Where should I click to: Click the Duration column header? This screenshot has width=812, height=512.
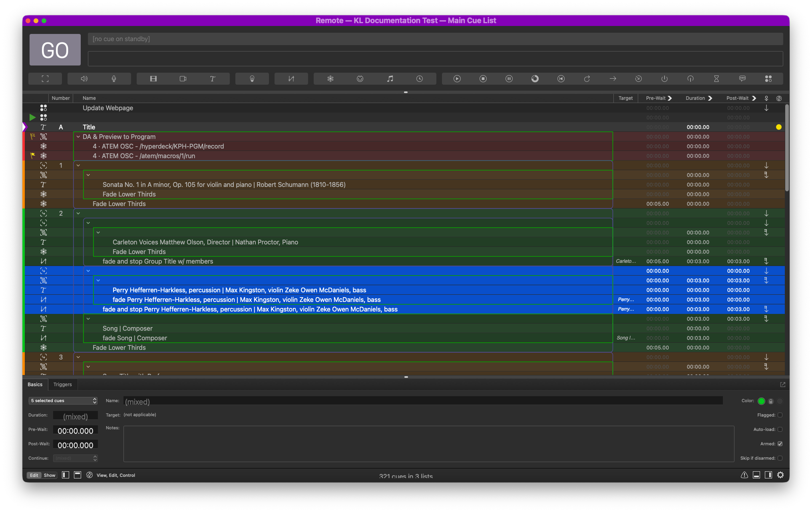coord(699,98)
